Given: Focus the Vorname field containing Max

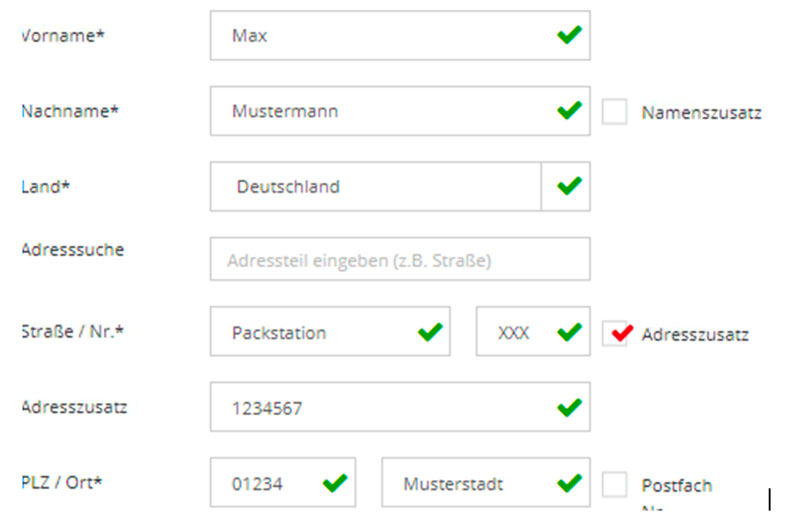Looking at the screenshot, I should 380,36.
